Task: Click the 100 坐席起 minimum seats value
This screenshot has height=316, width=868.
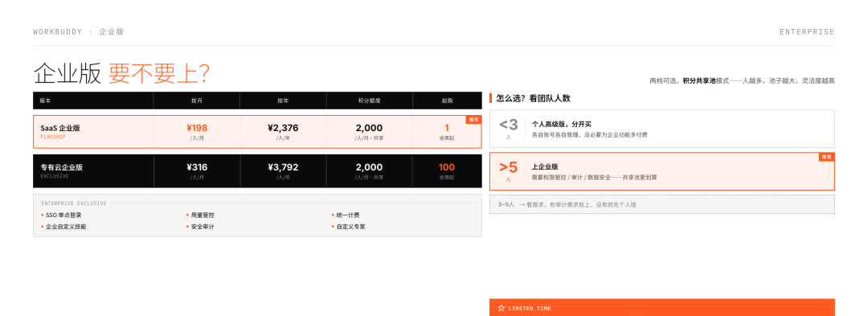Action: [x=447, y=170]
